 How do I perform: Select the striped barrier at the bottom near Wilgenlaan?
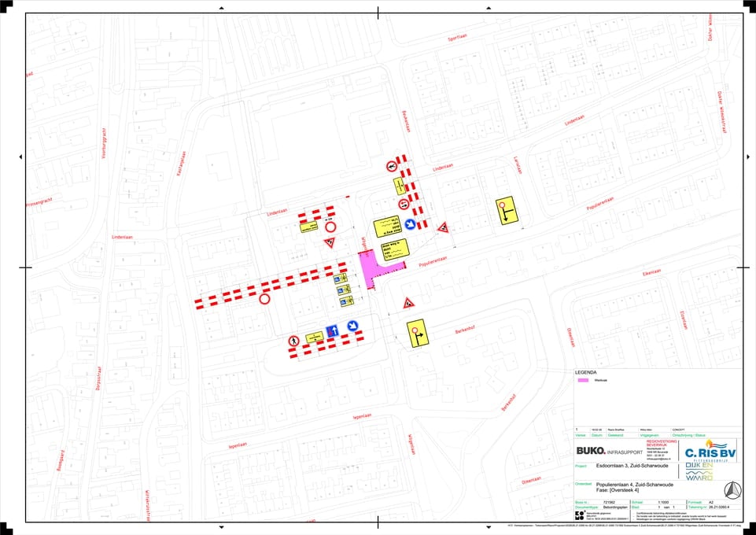pyautogui.click(x=326, y=345)
